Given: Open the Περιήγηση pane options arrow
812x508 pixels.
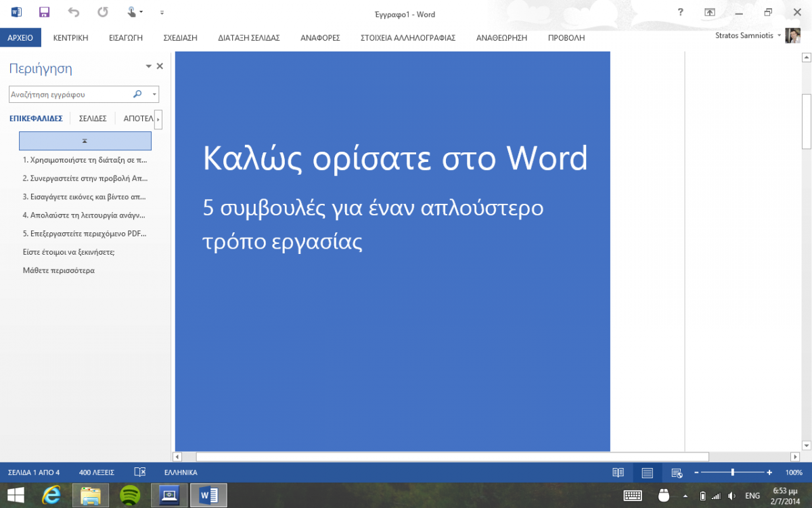Looking at the screenshot, I should tap(149, 66).
